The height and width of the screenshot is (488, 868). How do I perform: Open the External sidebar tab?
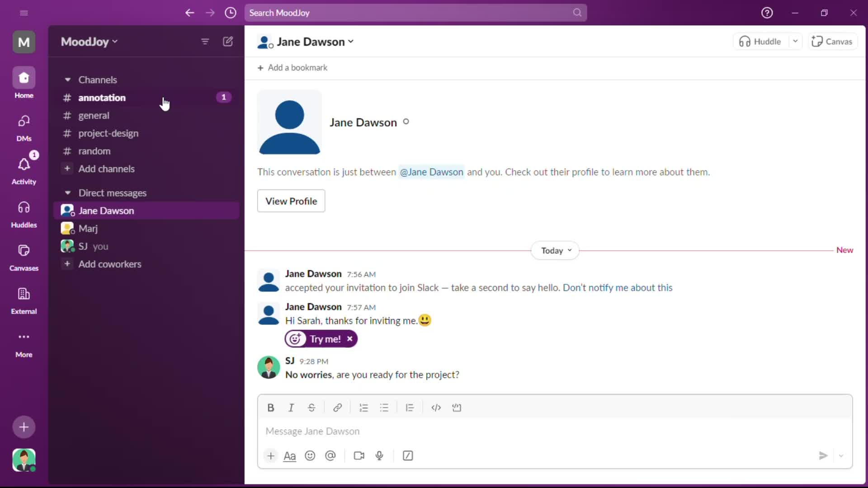(x=24, y=300)
